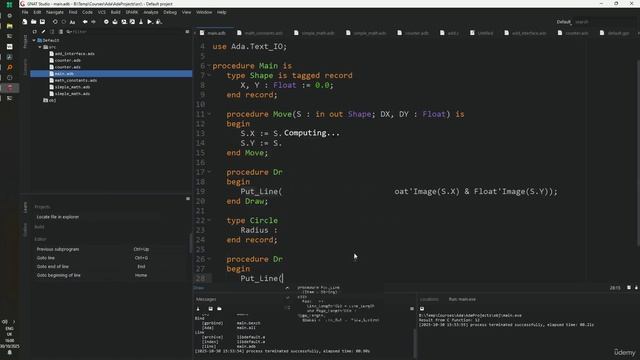Collapse the src folder node
640x360 pixels.
tap(40, 47)
